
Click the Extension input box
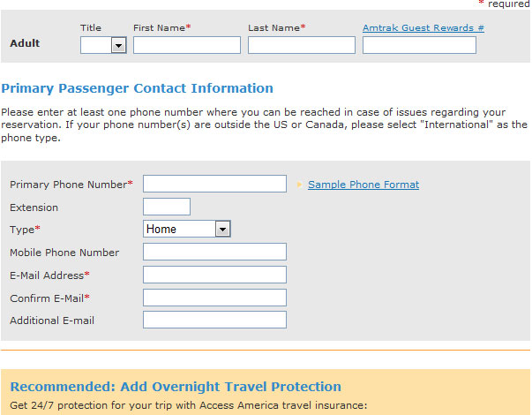coord(166,207)
